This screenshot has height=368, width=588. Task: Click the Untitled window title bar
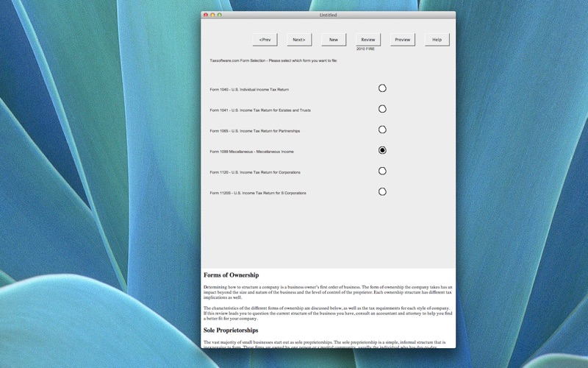[x=328, y=15]
